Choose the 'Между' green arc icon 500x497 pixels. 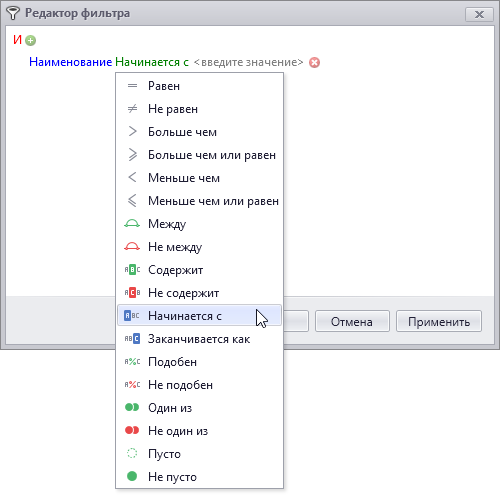pos(132,224)
